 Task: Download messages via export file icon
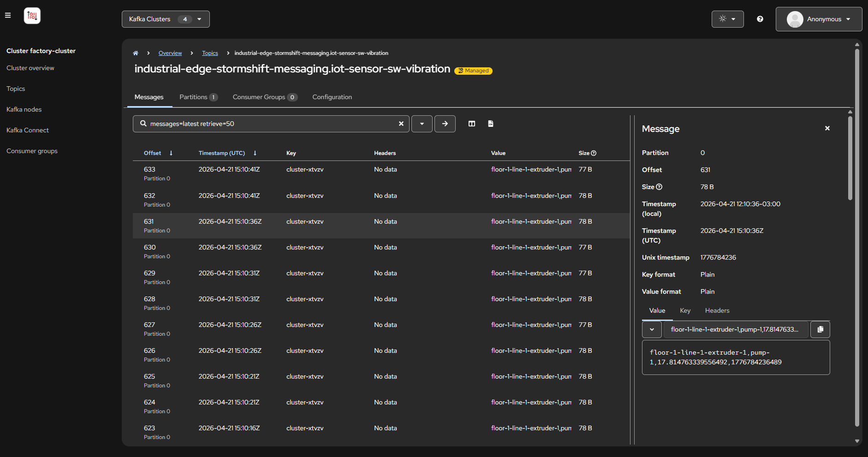click(491, 124)
